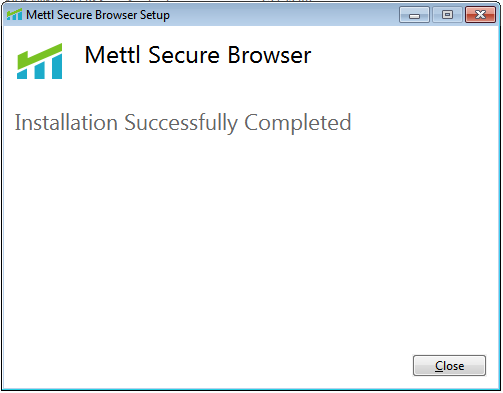Click the word 'Installation' in the status message
The image size is (503, 393).
coord(66,122)
